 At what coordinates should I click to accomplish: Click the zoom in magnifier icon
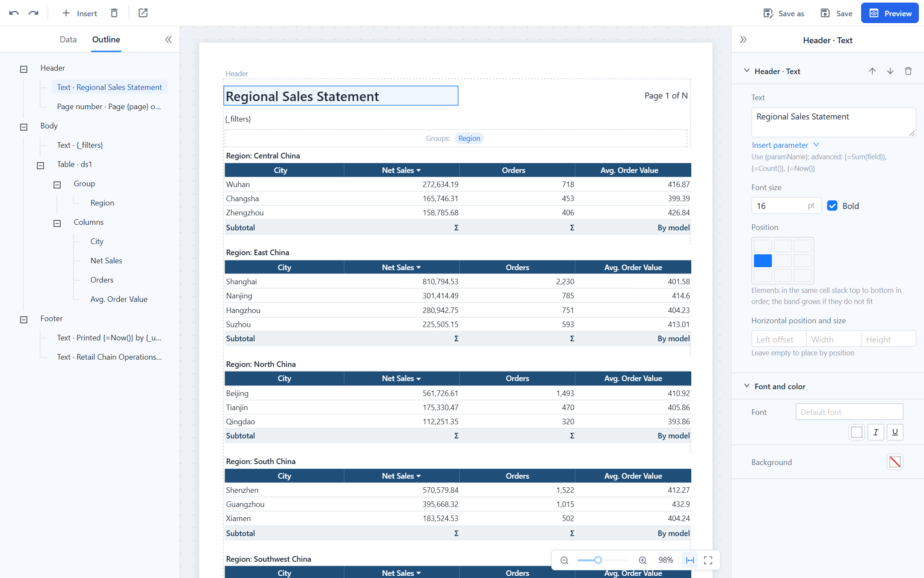(643, 560)
